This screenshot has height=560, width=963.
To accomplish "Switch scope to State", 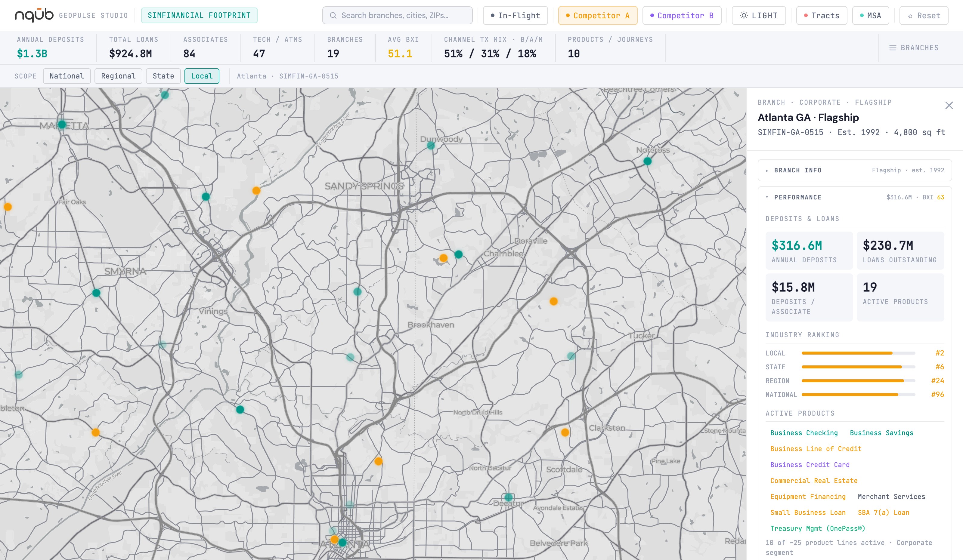I will tap(163, 76).
